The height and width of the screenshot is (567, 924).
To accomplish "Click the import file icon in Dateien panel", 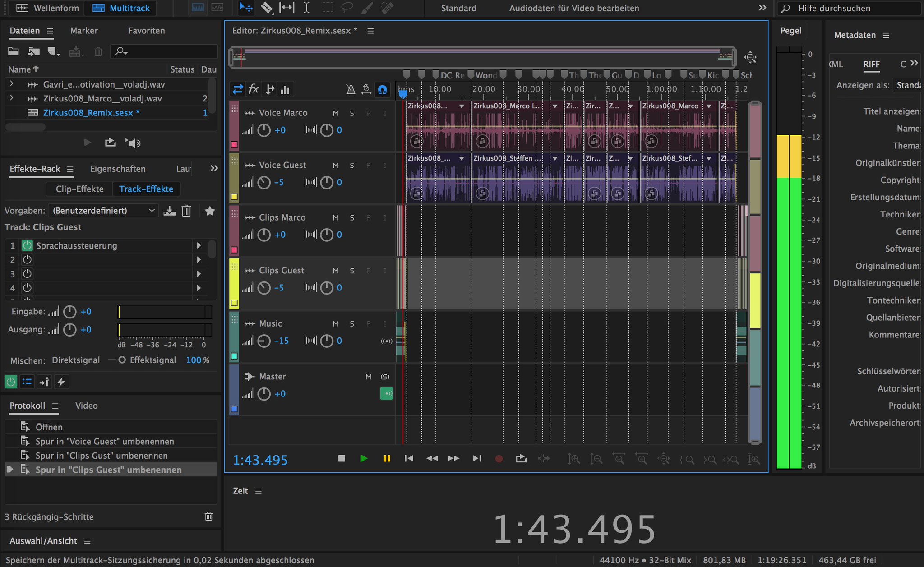I will [33, 51].
